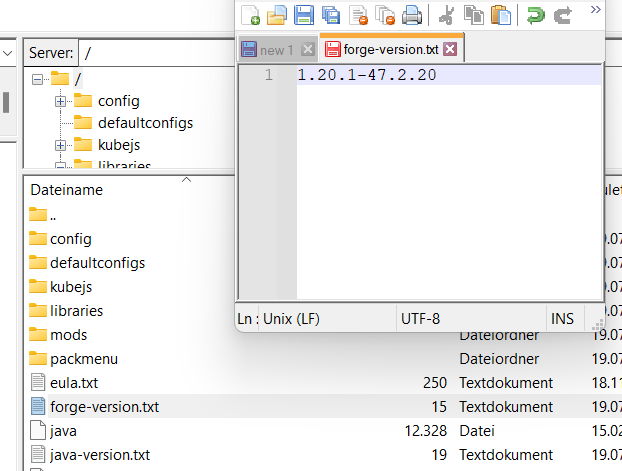
Task: Click the Close document toolbar icon
Action: (358, 15)
